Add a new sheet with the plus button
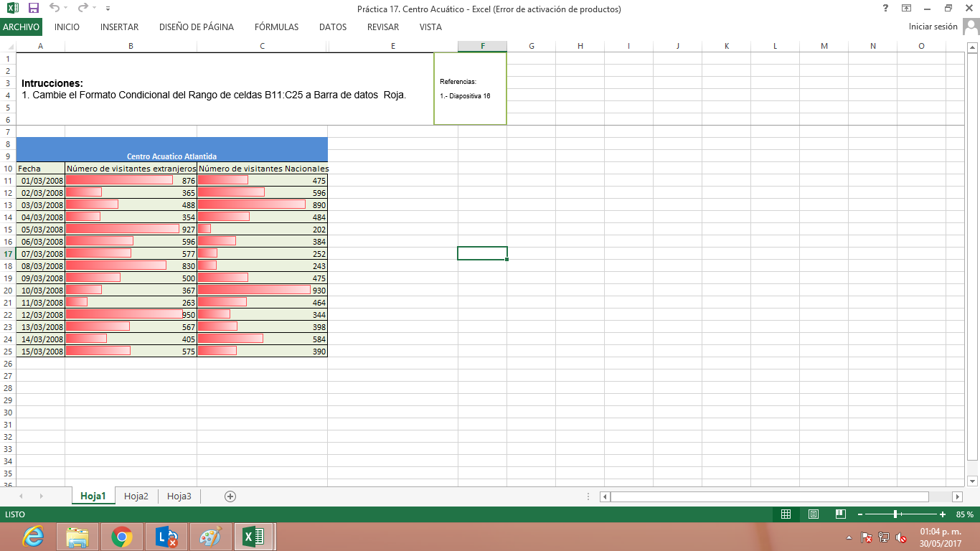 tap(230, 496)
